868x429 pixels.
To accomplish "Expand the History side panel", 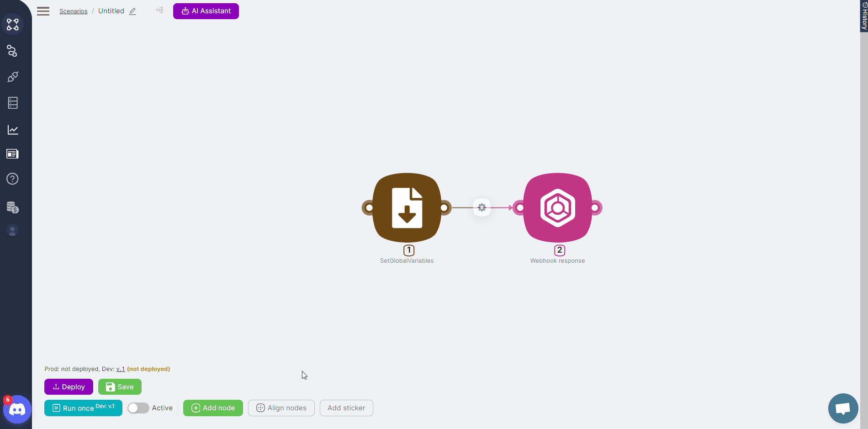I will coord(863,16).
